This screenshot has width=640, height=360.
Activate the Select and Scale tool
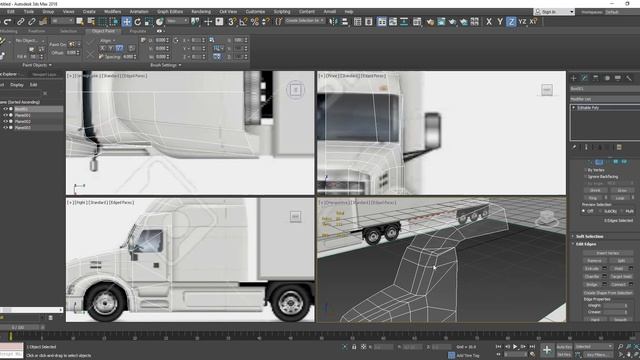click(x=149, y=22)
